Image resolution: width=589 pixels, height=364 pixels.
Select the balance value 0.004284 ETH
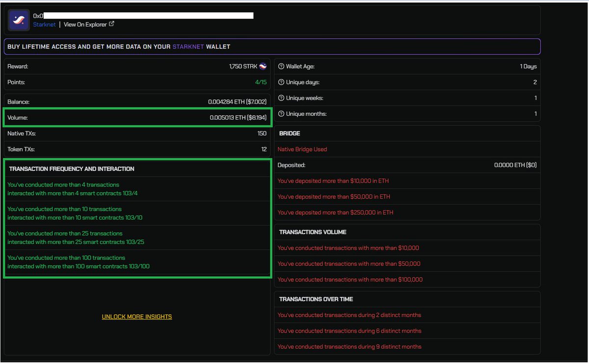(x=237, y=102)
